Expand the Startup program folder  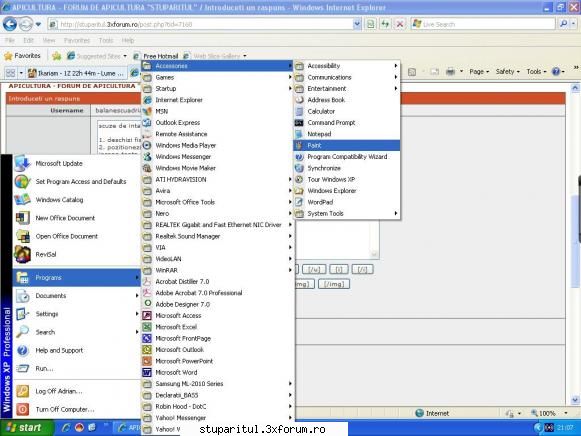(x=218, y=89)
